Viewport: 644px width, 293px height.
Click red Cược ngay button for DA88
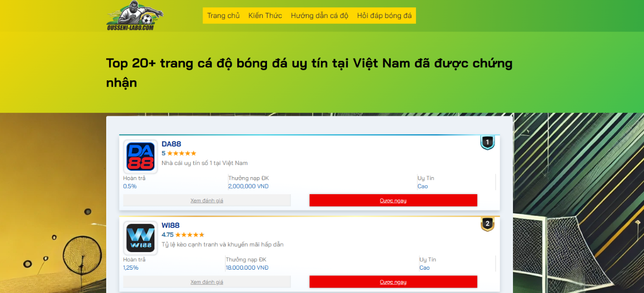393,201
